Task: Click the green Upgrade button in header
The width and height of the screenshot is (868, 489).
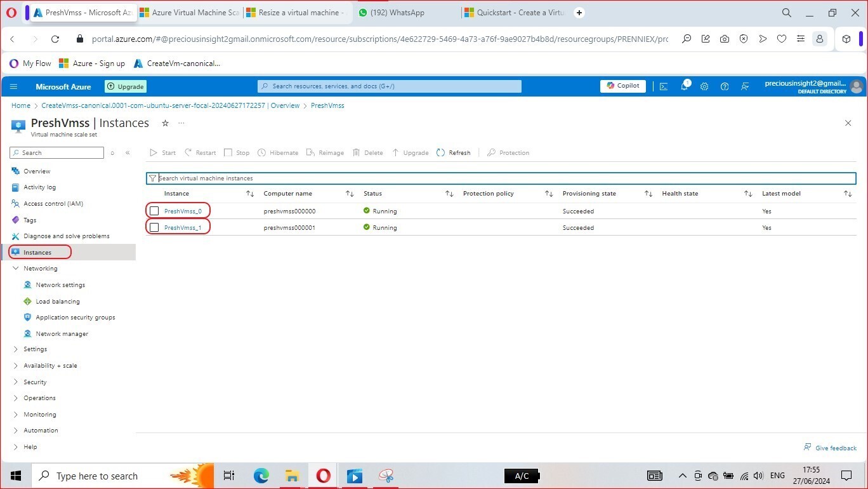Action: point(126,86)
